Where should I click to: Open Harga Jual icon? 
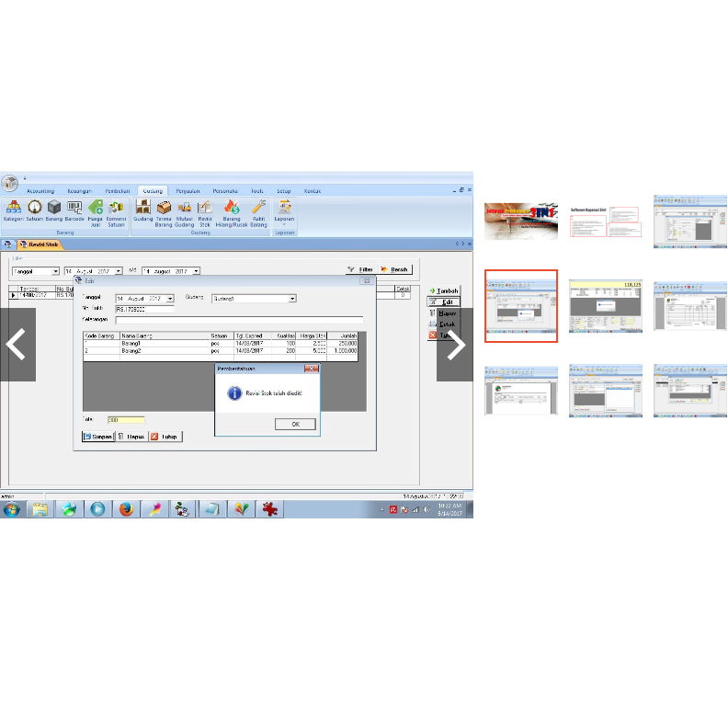click(96, 213)
